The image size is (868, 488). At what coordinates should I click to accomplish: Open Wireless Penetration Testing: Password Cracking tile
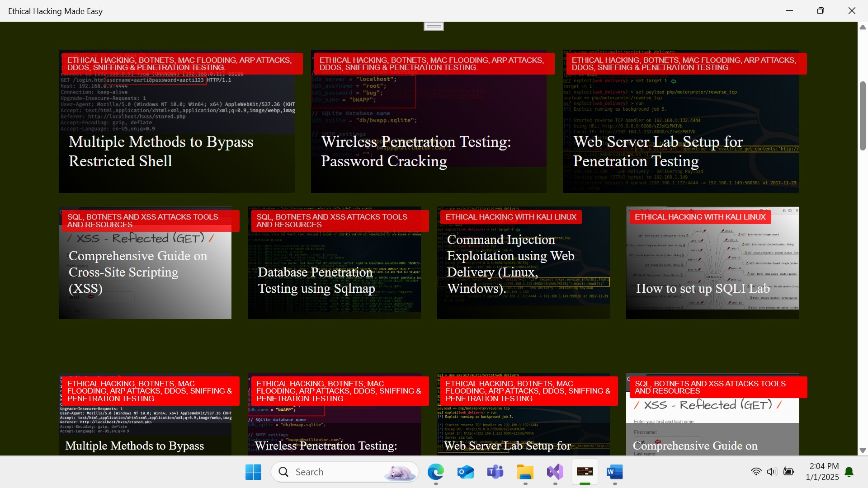pyautogui.click(x=429, y=151)
